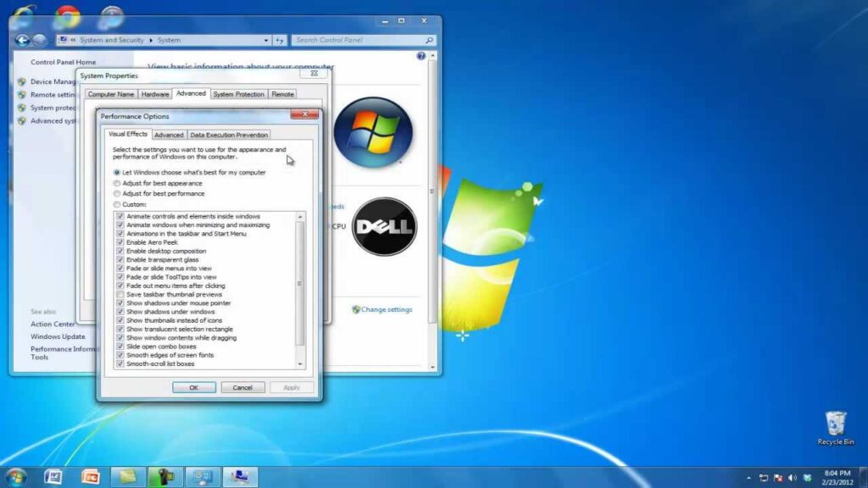Image resolution: width=868 pixels, height=488 pixels.
Task: Check Save taskbar thumbnail previews
Action: (120, 294)
